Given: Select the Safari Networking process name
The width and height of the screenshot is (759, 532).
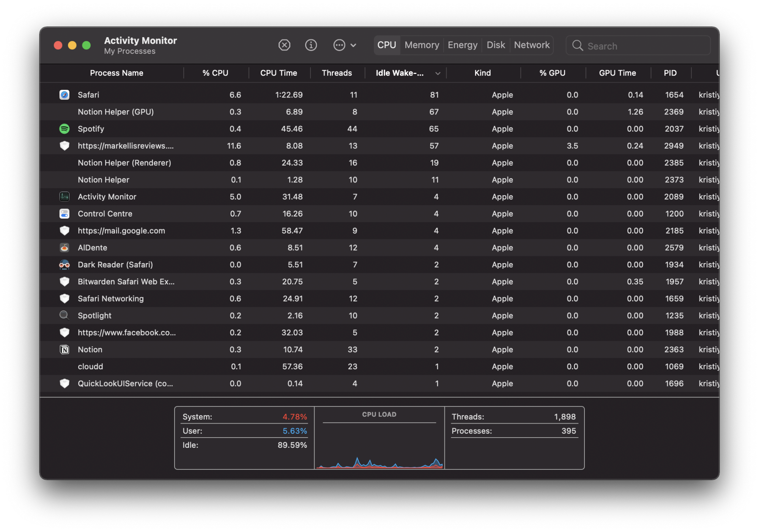Looking at the screenshot, I should click(111, 299).
